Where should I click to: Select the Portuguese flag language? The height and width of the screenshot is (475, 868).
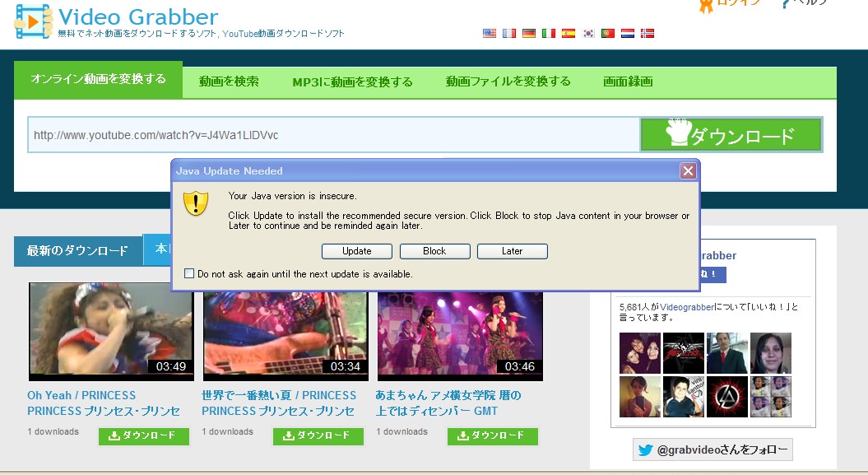coord(608,33)
